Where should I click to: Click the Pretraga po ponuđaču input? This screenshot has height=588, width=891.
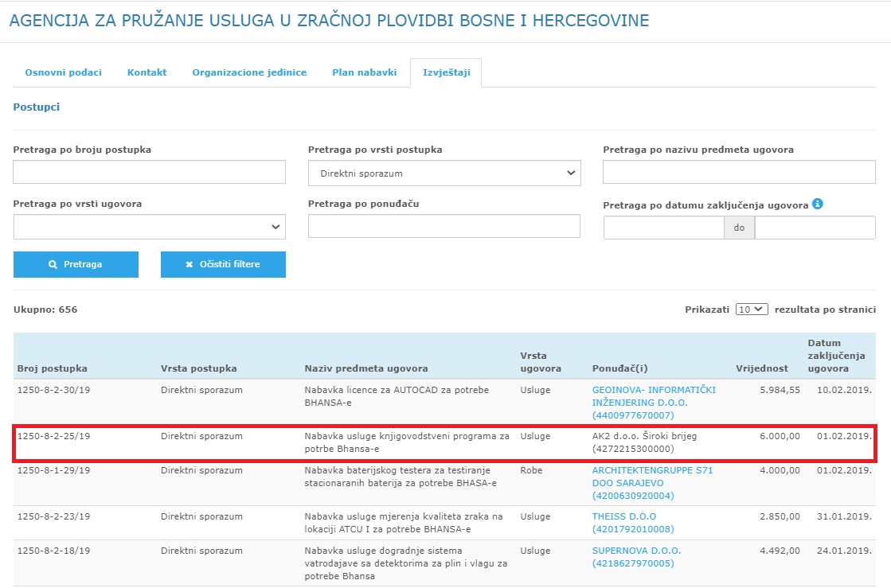[x=444, y=226]
